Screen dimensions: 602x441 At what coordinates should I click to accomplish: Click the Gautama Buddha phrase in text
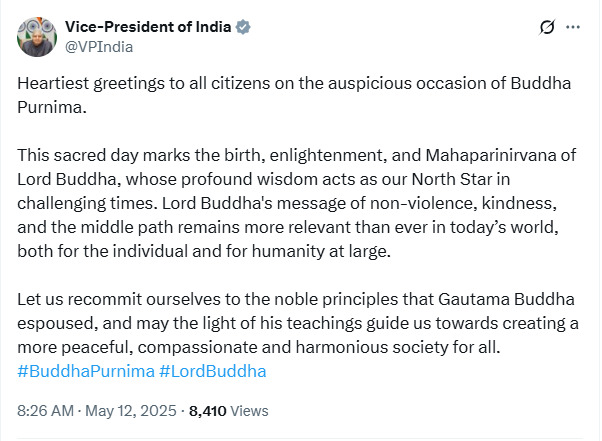point(506,299)
